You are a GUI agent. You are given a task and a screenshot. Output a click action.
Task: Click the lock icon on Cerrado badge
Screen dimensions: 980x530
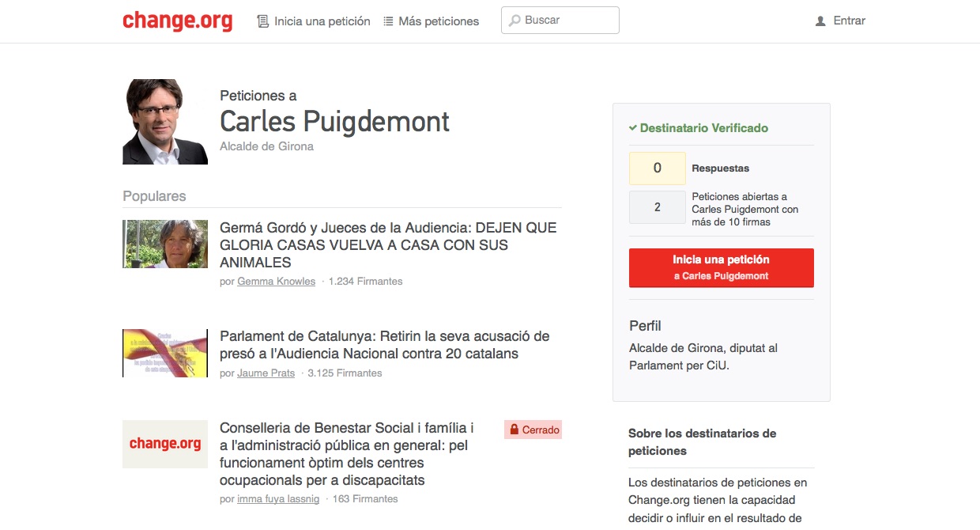(514, 430)
